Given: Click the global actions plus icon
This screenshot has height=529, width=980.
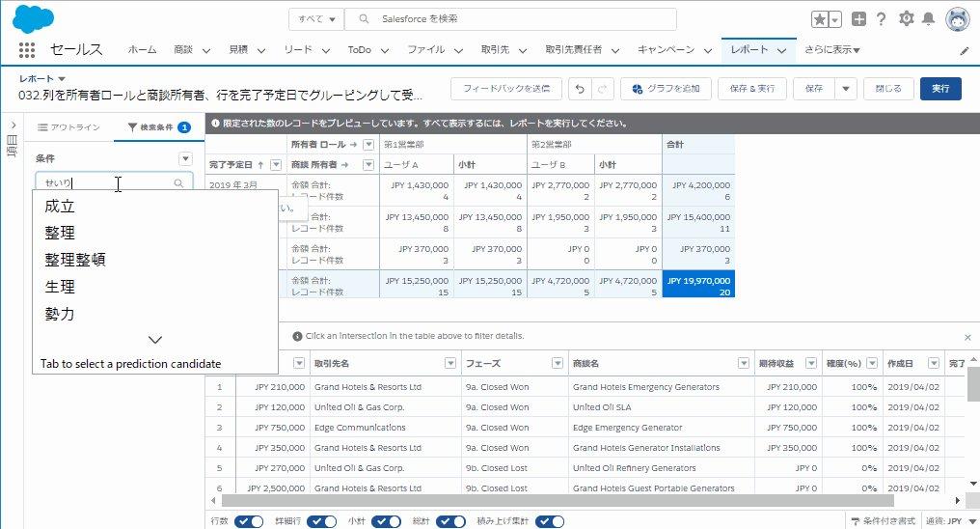Looking at the screenshot, I should pyautogui.click(x=858, y=19).
